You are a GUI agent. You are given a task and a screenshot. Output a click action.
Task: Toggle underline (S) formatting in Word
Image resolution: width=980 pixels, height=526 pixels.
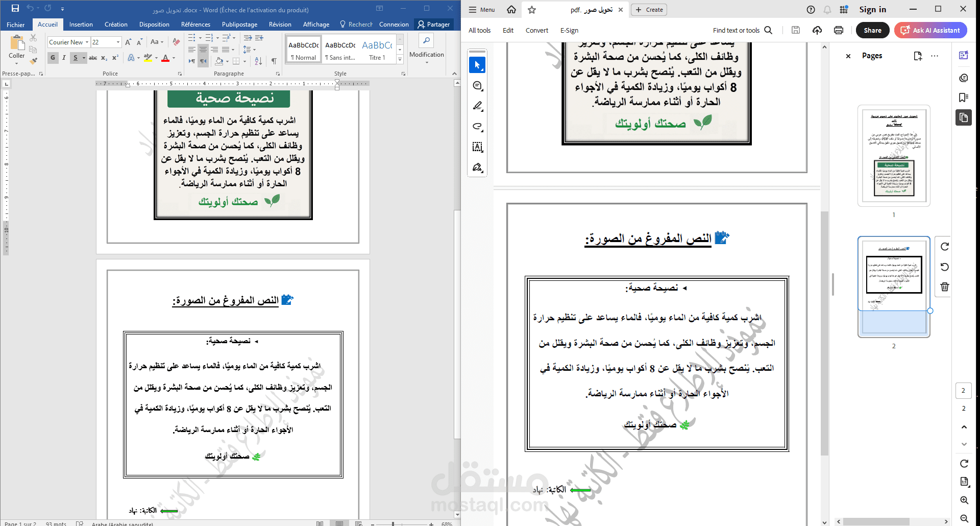(x=76, y=58)
